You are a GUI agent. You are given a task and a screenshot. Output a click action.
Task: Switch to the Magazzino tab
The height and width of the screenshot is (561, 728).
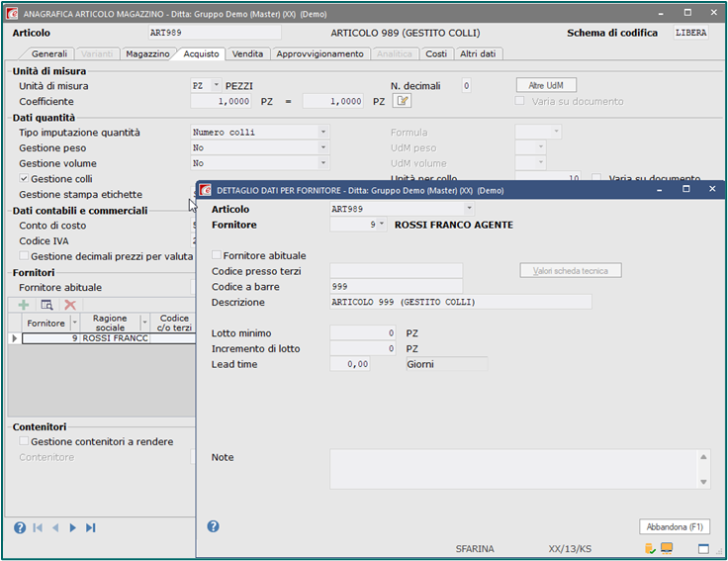[147, 53]
